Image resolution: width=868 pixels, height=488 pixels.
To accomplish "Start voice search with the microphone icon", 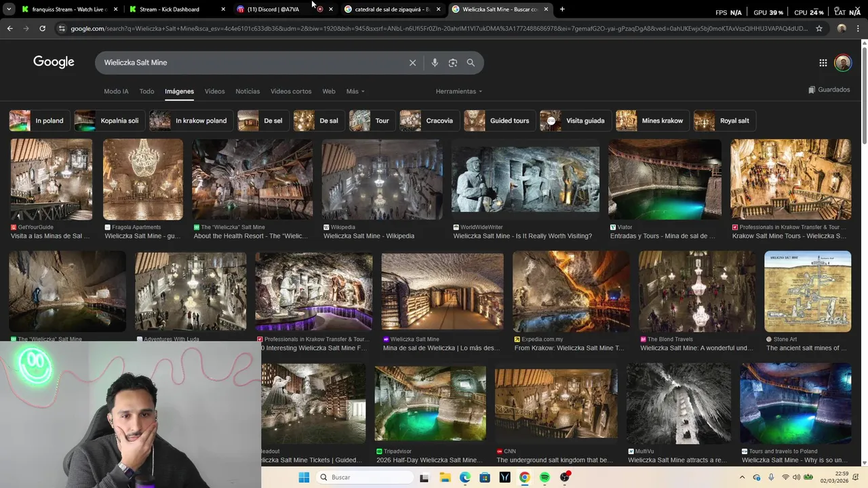I will click(435, 62).
